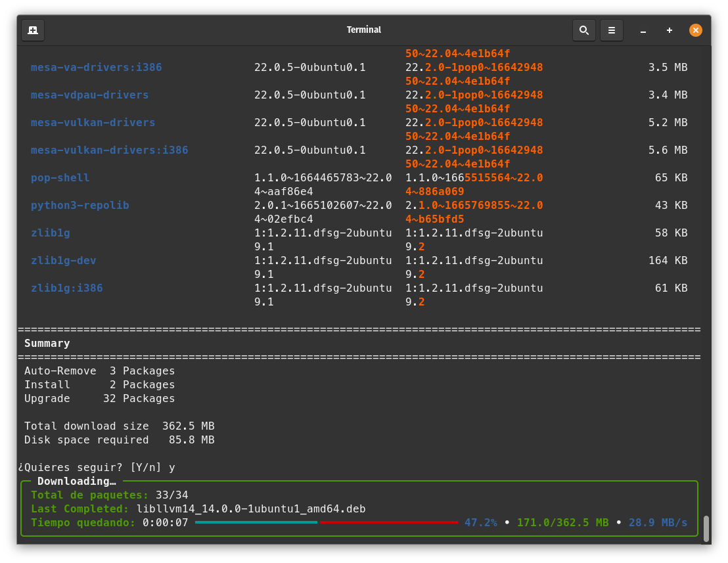Image resolution: width=728 pixels, height=563 pixels.
Task: Select package name python3-repolib
Action: click(80, 206)
